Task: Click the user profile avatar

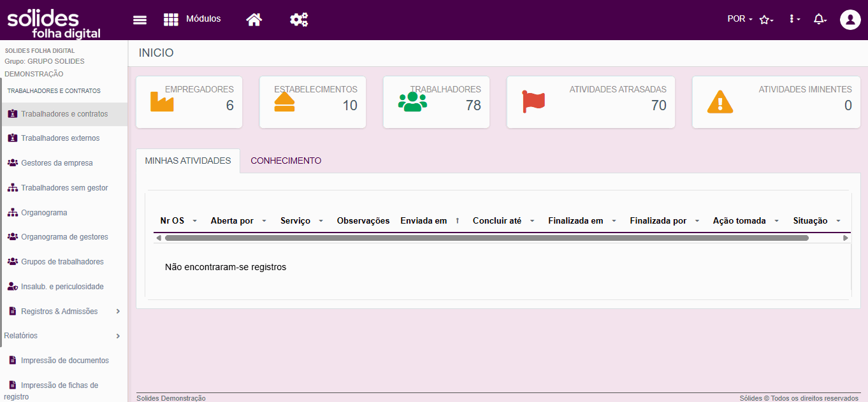Action: pos(850,19)
